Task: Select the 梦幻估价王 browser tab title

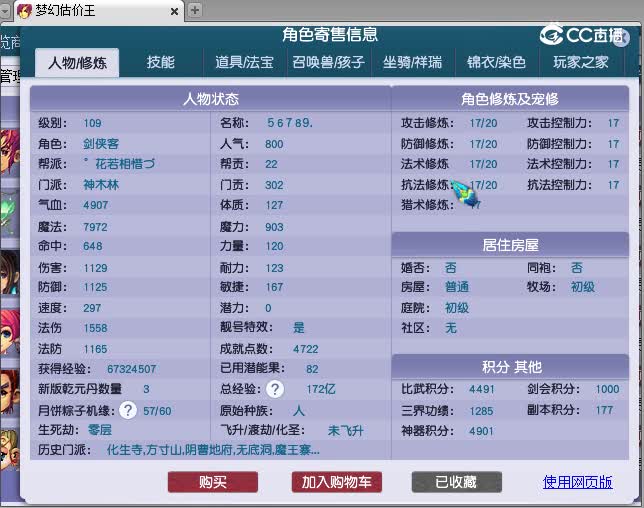Action: point(66,11)
